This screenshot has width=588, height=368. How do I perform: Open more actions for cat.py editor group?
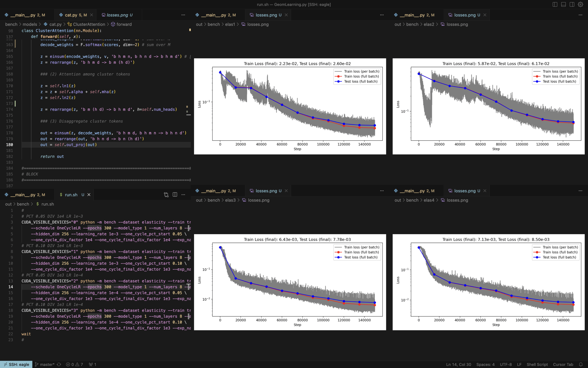[x=183, y=15]
